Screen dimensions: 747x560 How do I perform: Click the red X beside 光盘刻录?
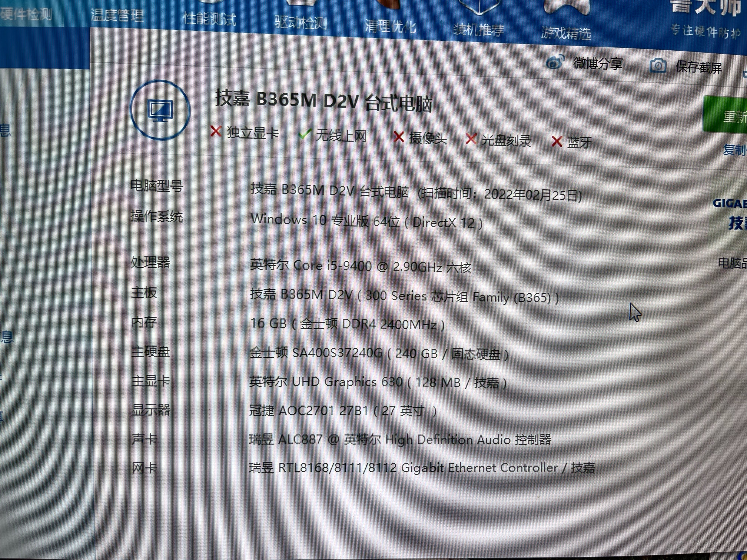coord(471,139)
